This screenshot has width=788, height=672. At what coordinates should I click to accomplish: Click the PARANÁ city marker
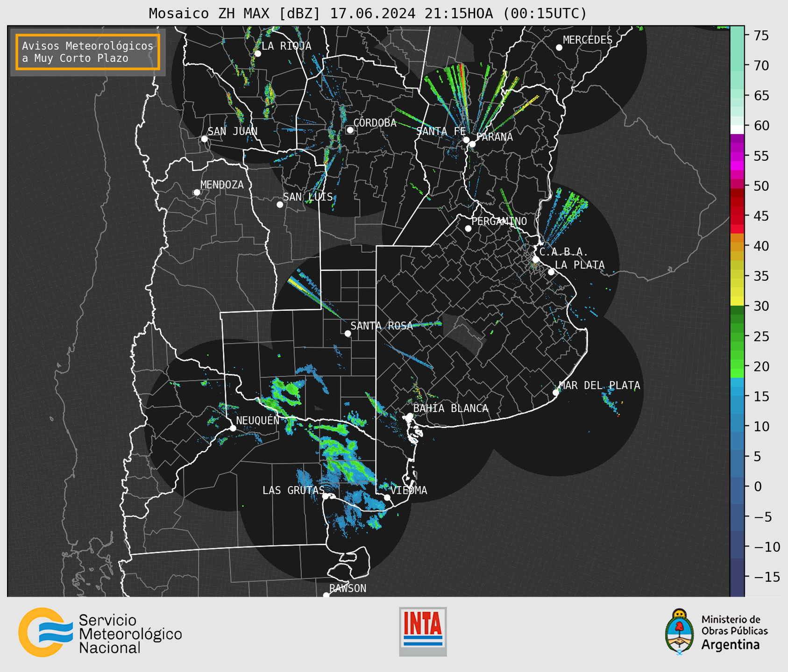click(x=472, y=144)
